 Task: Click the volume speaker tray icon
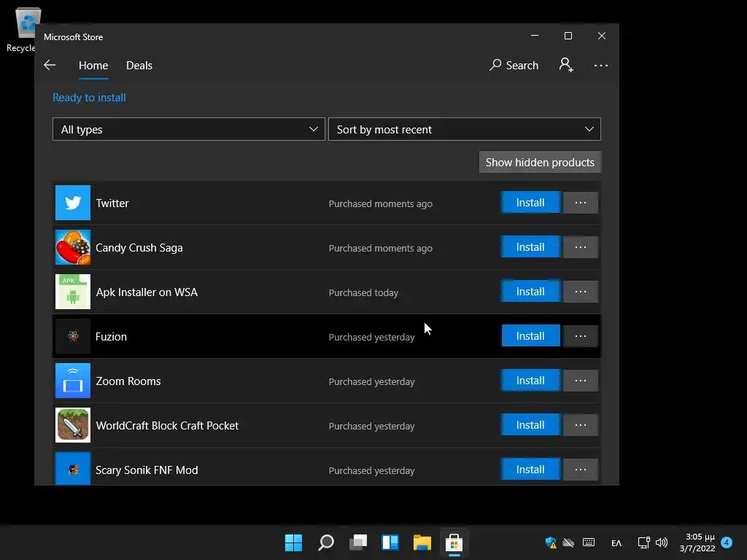click(x=661, y=542)
